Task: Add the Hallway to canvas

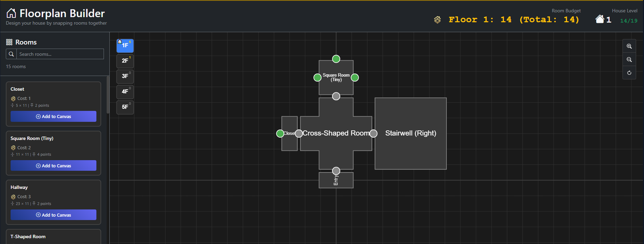Action: pos(53,215)
